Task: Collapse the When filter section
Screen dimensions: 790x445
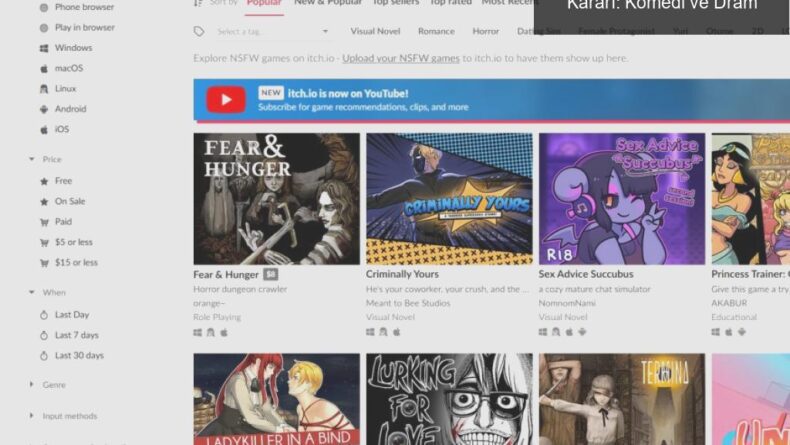Action: point(47,292)
